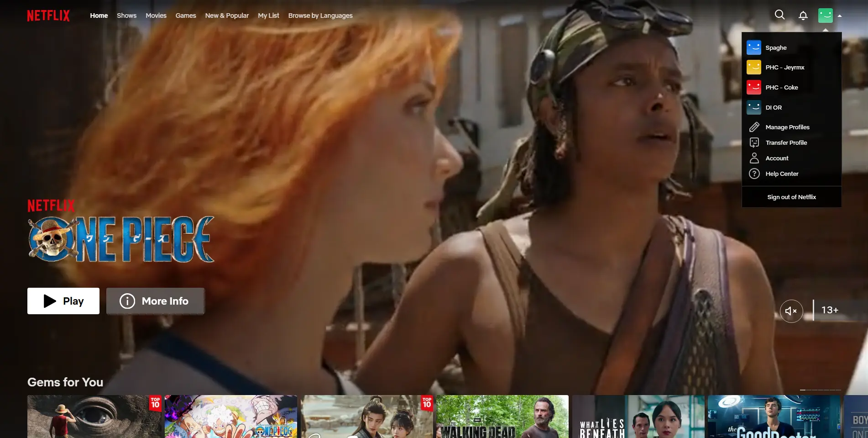Select the dark teal DI OR avatar
This screenshot has height=438, width=868.
[x=754, y=107]
